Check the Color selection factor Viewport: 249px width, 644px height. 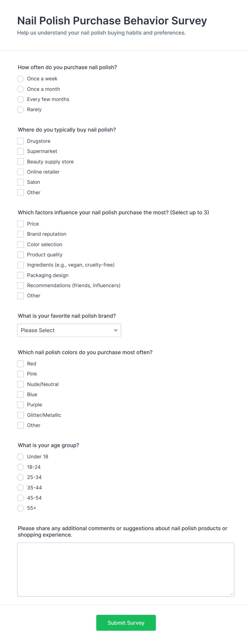point(21,245)
